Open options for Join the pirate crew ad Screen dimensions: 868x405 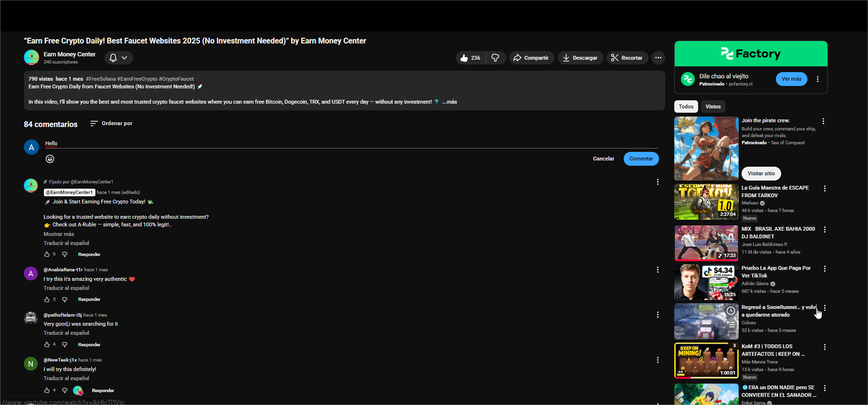[823, 121]
